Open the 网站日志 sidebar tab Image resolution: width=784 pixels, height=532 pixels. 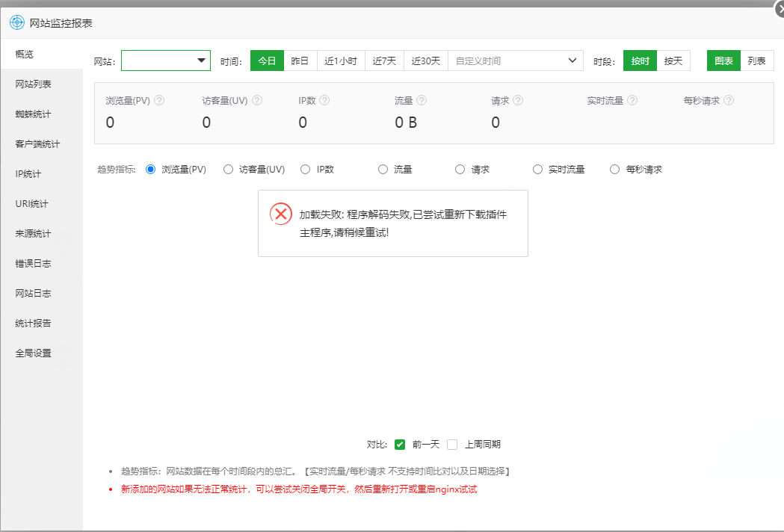coord(42,294)
